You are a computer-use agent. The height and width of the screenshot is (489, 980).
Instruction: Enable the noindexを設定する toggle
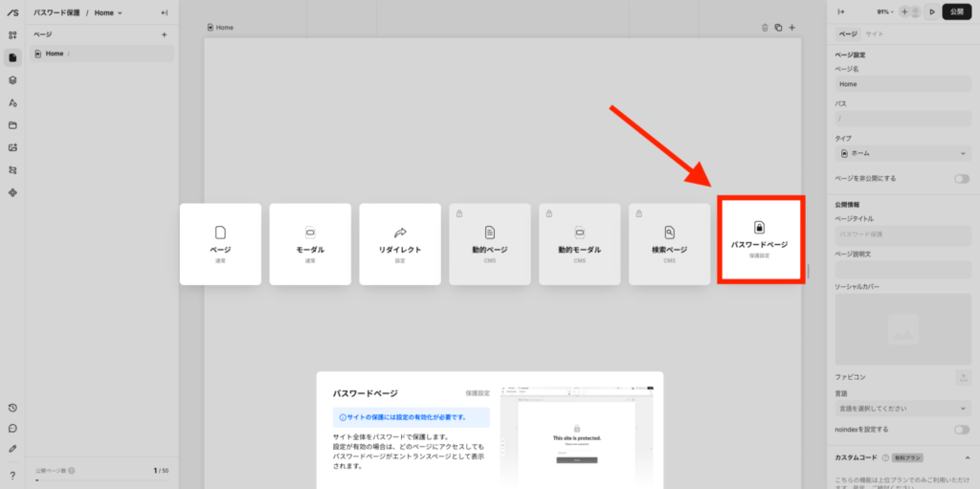point(961,430)
